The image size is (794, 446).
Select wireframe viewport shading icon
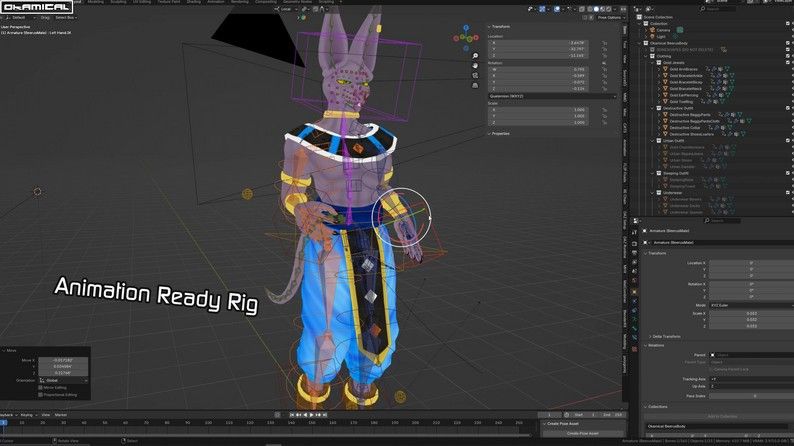590,9
